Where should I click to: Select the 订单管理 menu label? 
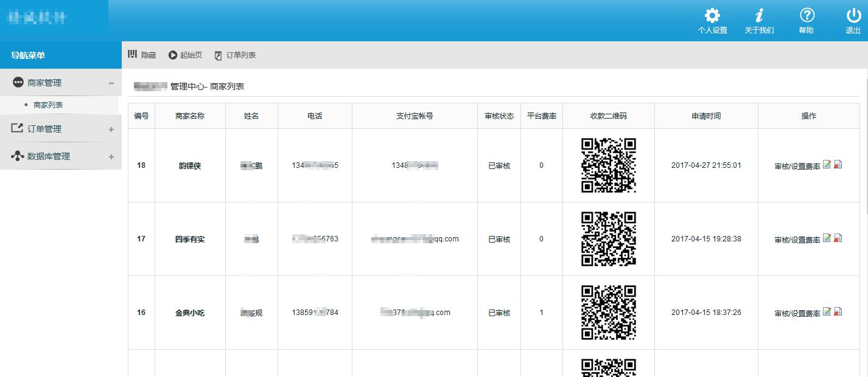44,129
